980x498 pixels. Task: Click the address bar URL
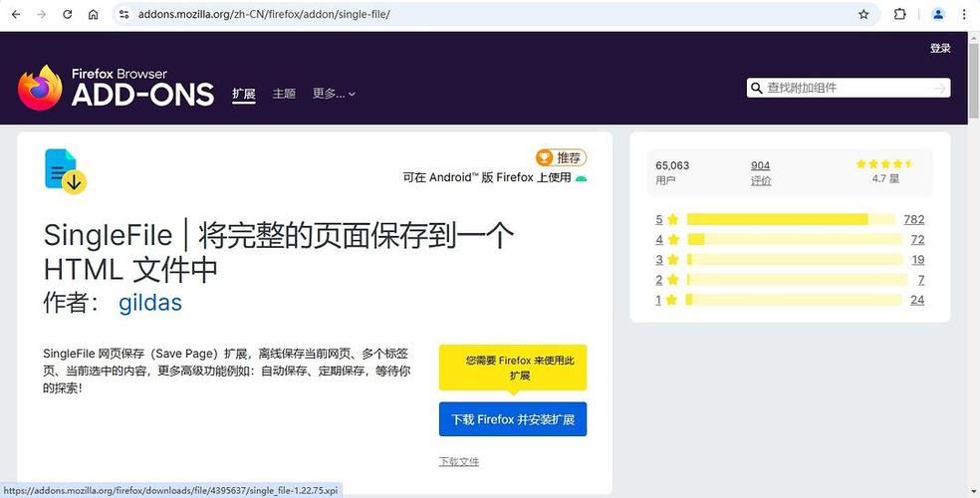tap(264, 14)
